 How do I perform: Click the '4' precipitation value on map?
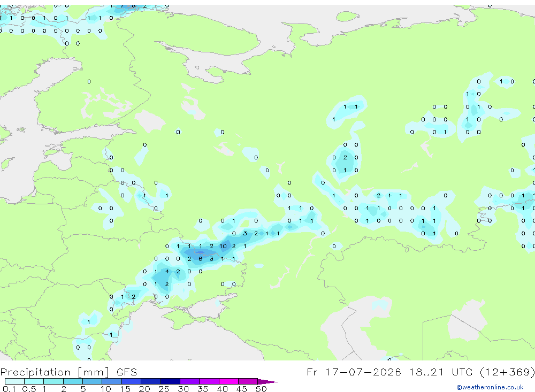[167, 272]
